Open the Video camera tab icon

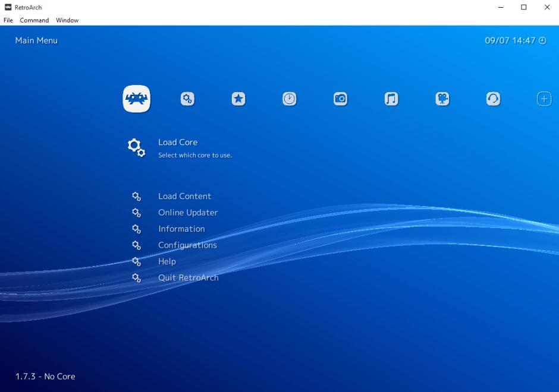click(x=442, y=99)
